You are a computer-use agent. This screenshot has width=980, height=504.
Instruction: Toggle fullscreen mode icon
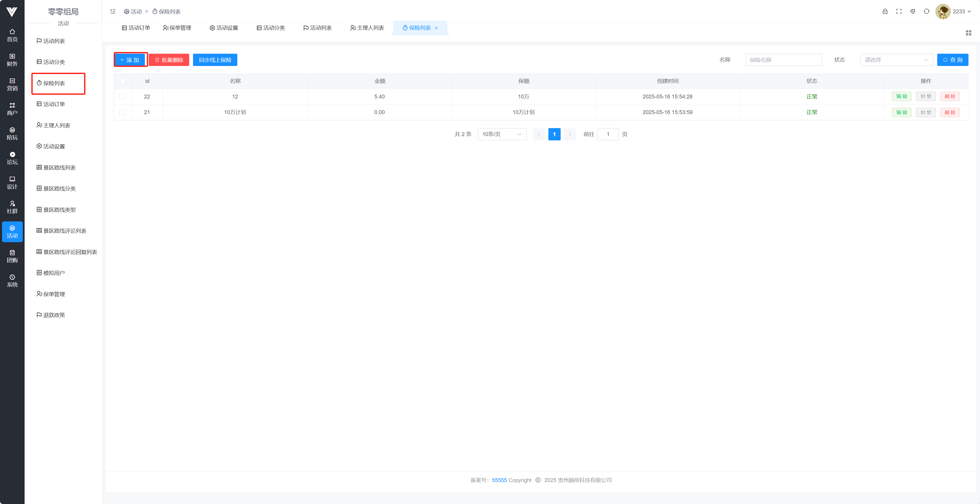click(899, 12)
